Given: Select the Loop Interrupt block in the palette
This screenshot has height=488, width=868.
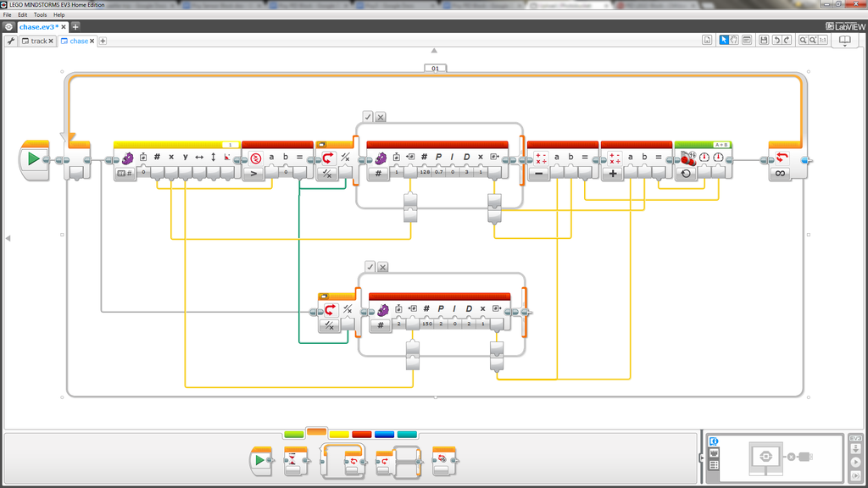Looking at the screenshot, I should click(444, 461).
